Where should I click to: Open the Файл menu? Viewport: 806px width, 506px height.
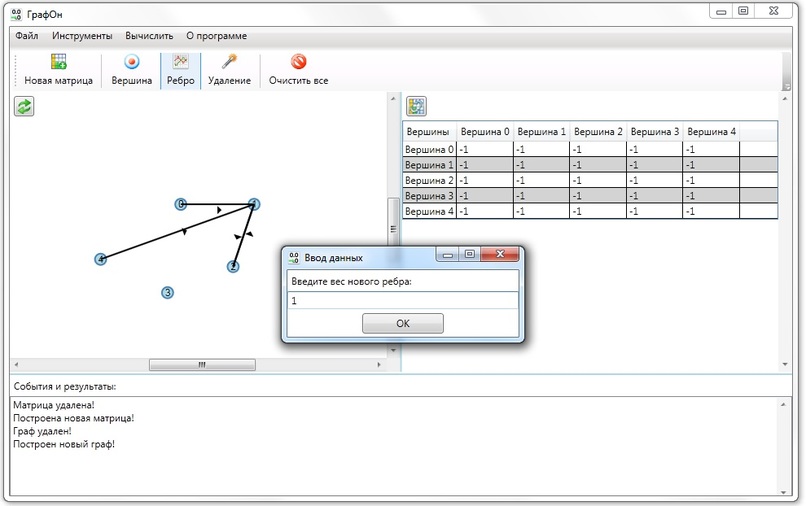pyautogui.click(x=27, y=36)
